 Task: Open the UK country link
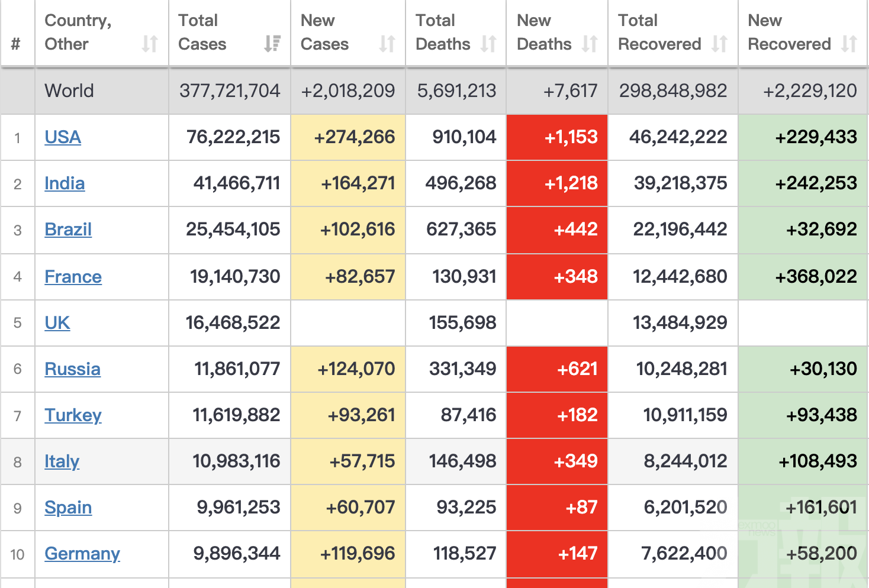click(x=57, y=323)
